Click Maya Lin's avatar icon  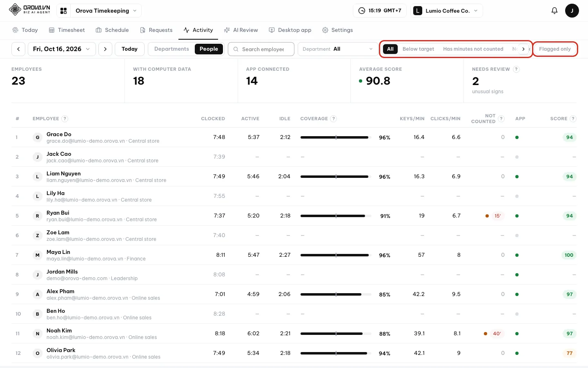[38, 255]
